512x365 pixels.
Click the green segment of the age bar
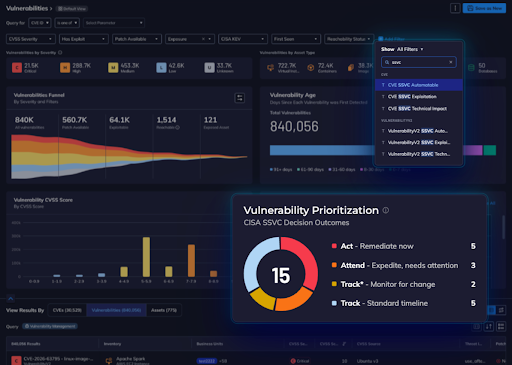(490, 150)
